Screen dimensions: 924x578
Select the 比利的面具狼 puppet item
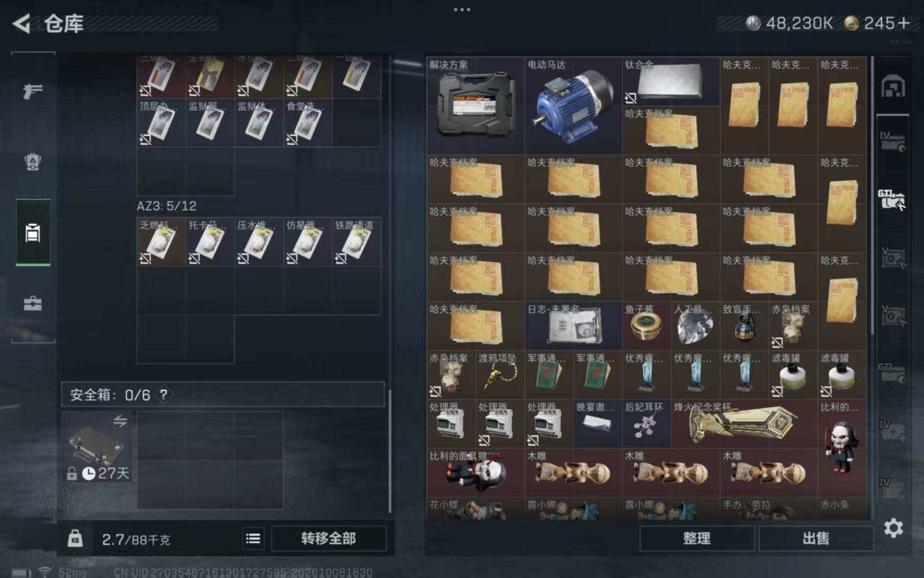tap(475, 473)
